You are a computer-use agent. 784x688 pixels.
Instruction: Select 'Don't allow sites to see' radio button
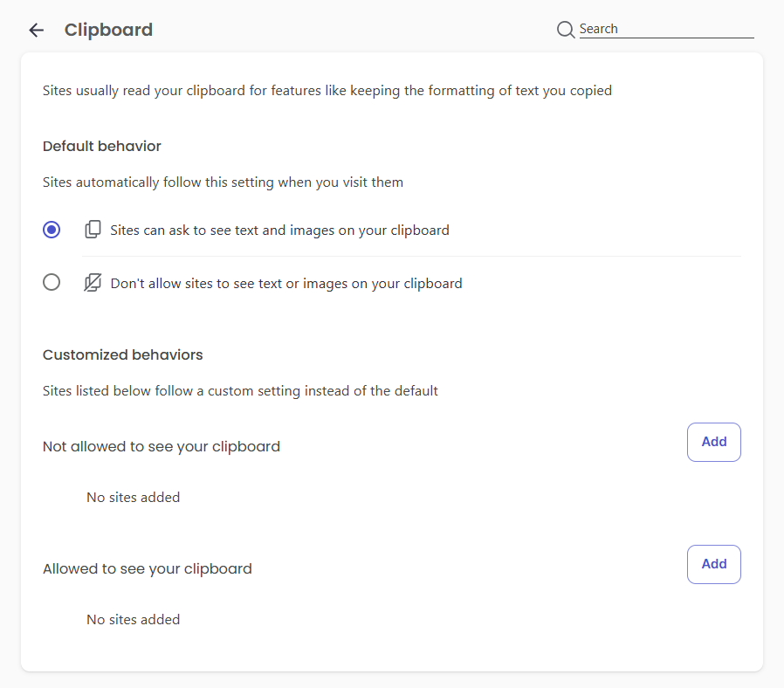coord(52,283)
